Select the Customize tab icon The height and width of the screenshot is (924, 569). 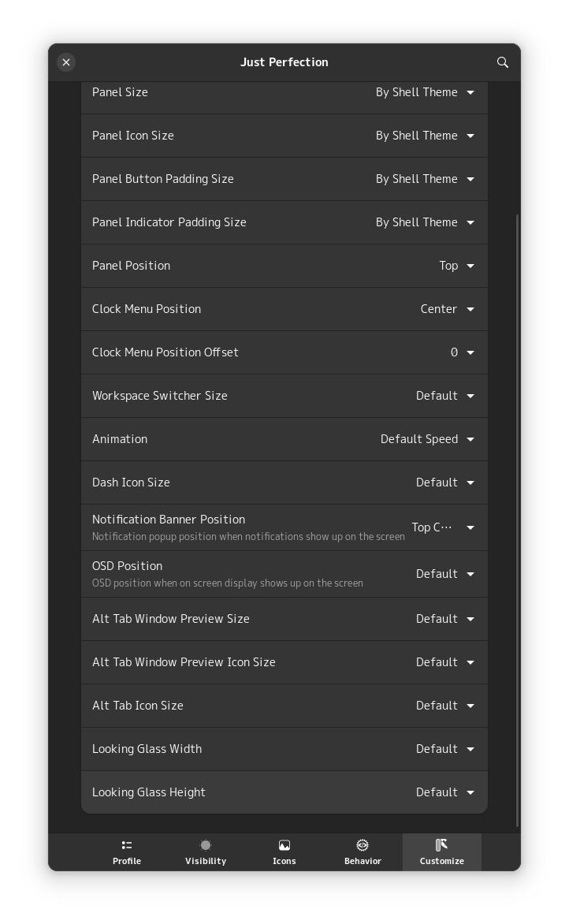(441, 845)
